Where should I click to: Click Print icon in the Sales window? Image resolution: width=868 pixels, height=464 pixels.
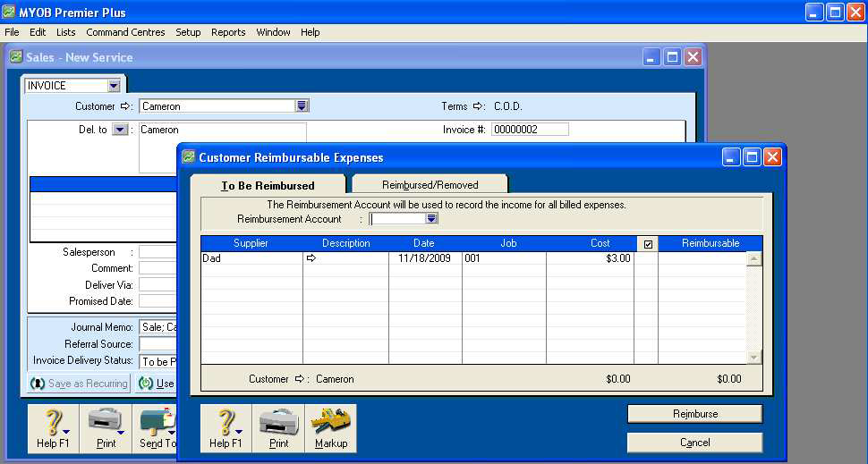106,428
